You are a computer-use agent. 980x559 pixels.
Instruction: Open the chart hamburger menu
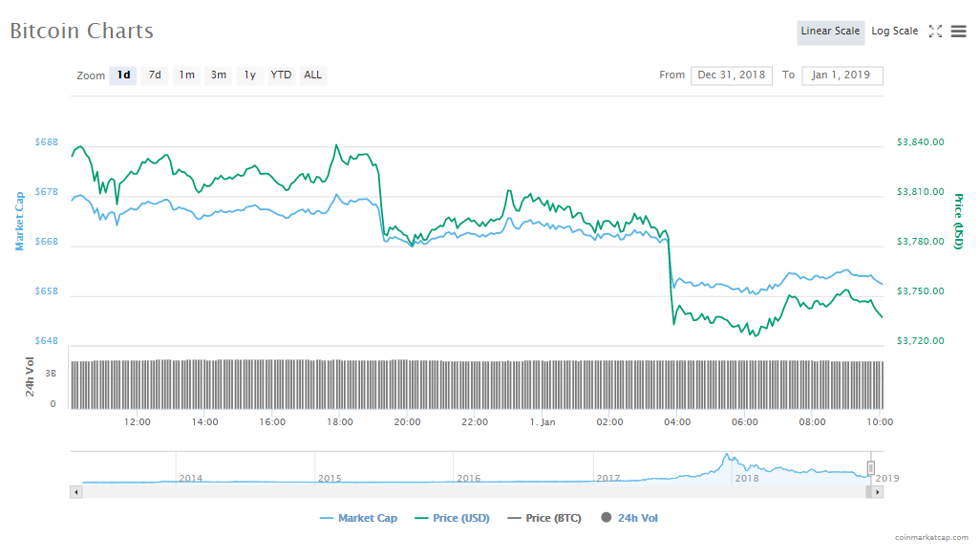tap(959, 32)
